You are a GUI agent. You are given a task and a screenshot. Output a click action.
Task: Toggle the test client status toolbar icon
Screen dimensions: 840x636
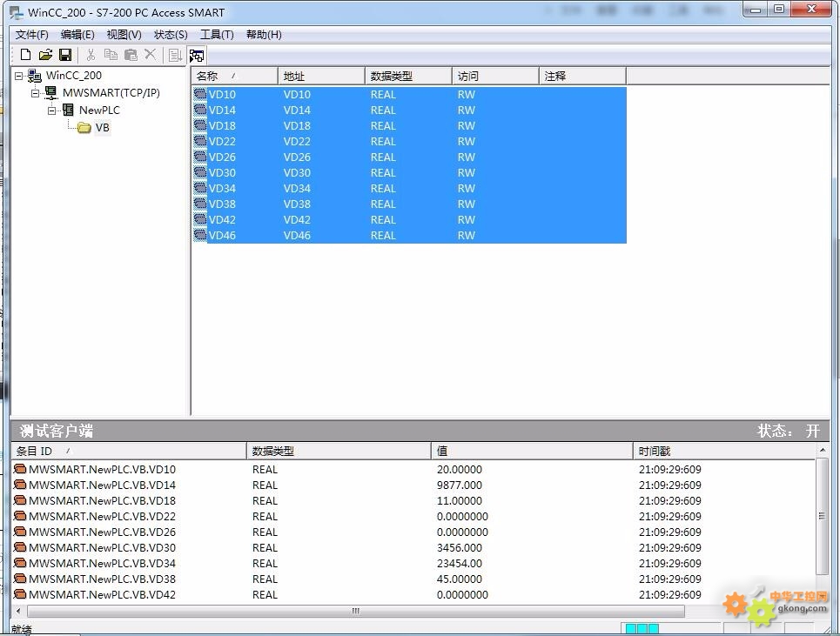[197, 55]
